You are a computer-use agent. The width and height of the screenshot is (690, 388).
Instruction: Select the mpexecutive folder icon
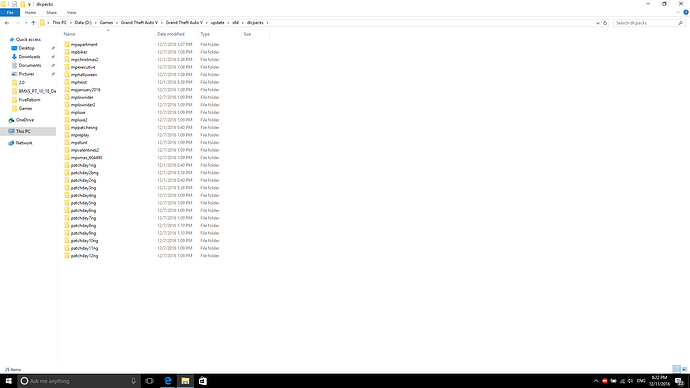[x=67, y=67]
